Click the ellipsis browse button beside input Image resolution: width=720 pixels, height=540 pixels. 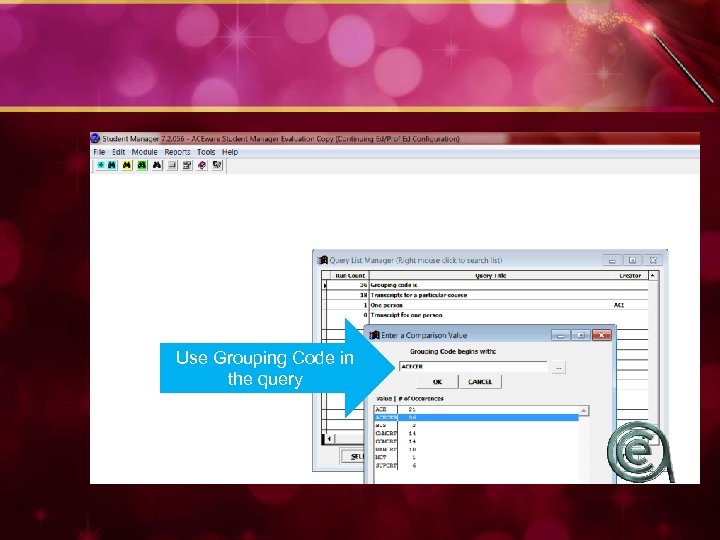pos(558,367)
